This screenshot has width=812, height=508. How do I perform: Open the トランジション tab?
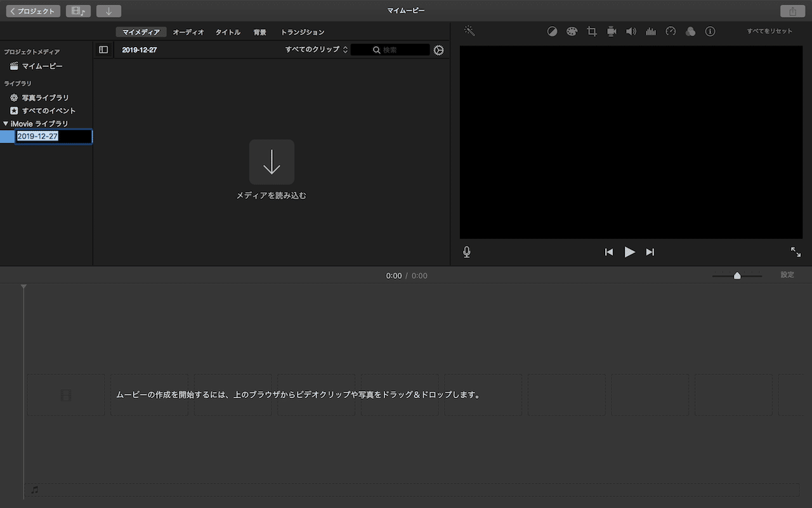coord(303,32)
